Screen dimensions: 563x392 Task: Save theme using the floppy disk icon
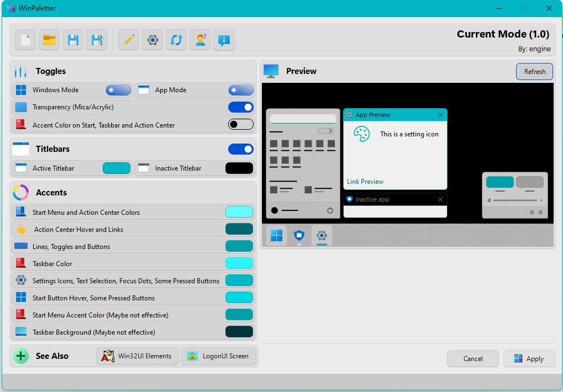pos(73,40)
